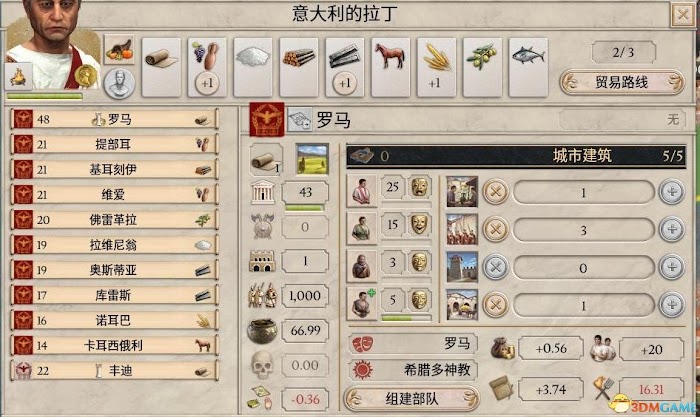The width and height of the screenshot is (700, 417).
Task: Select the temple civilization value icon
Action: [262, 192]
